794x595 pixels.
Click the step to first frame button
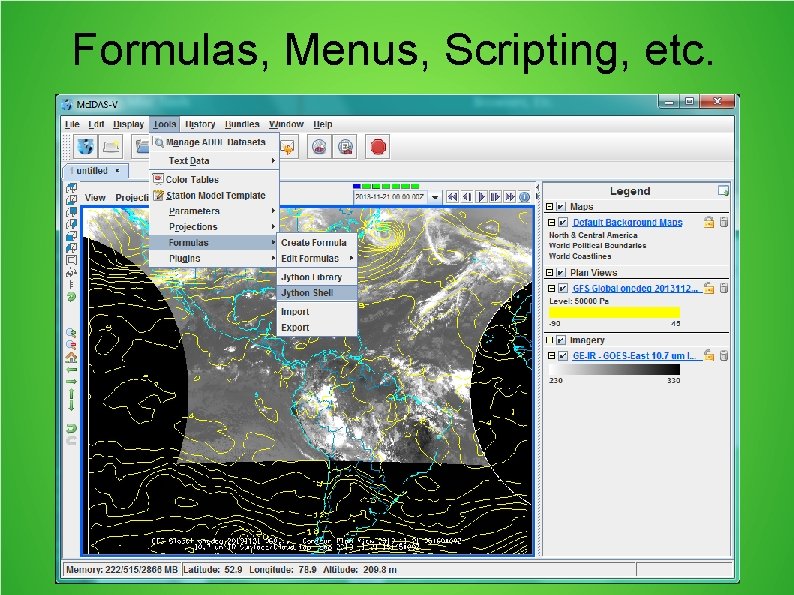452,196
